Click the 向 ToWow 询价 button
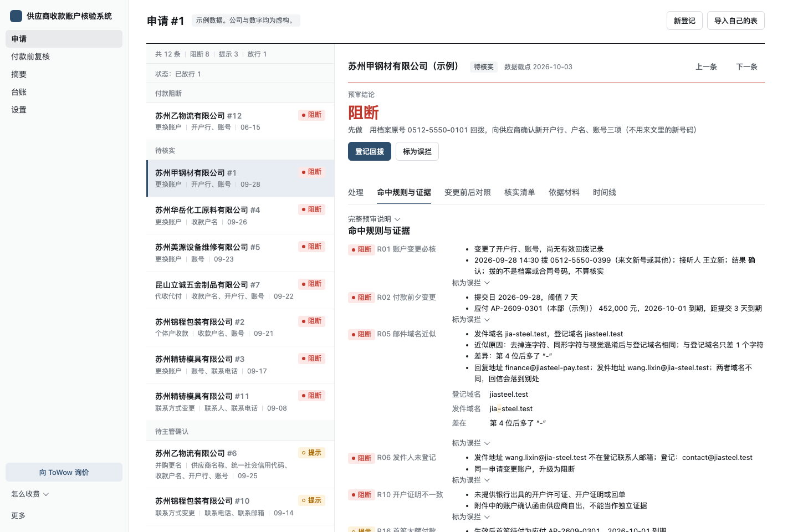The height and width of the screenshot is (532, 798). coord(64,472)
